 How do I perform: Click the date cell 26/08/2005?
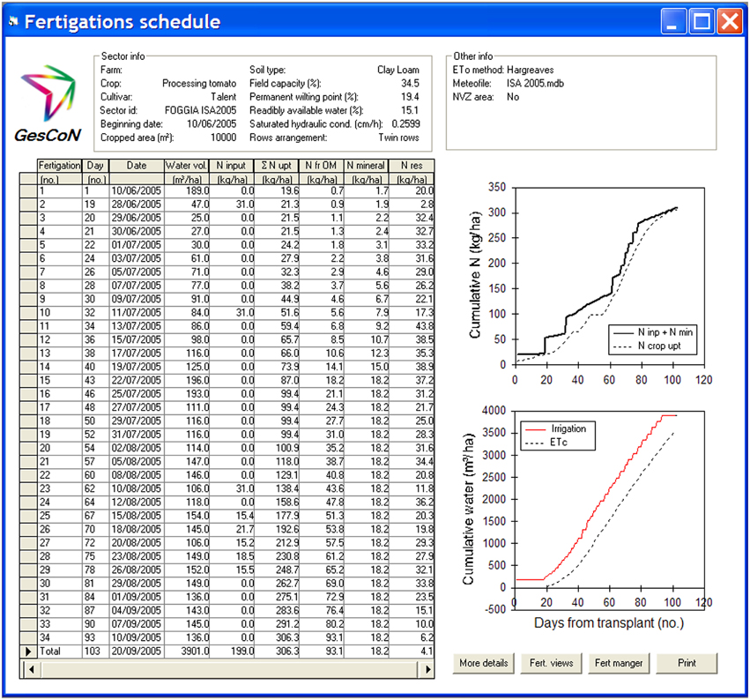137,570
